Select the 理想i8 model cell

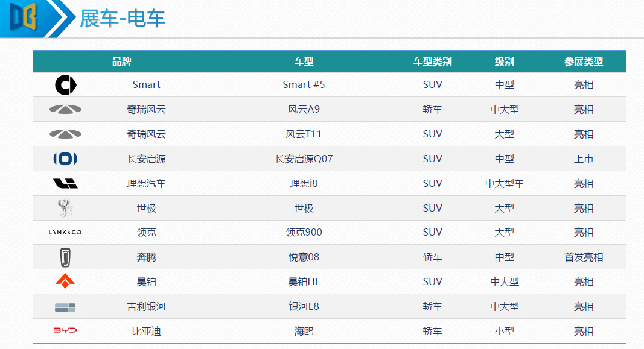304,183
